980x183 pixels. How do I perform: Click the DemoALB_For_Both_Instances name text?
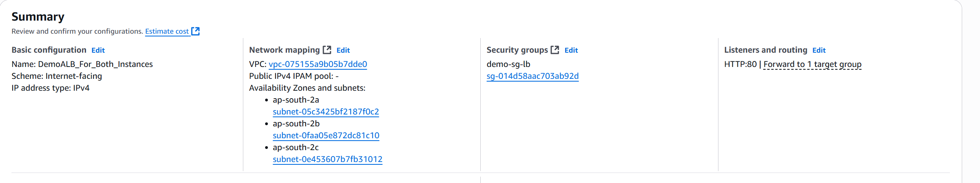pos(95,64)
